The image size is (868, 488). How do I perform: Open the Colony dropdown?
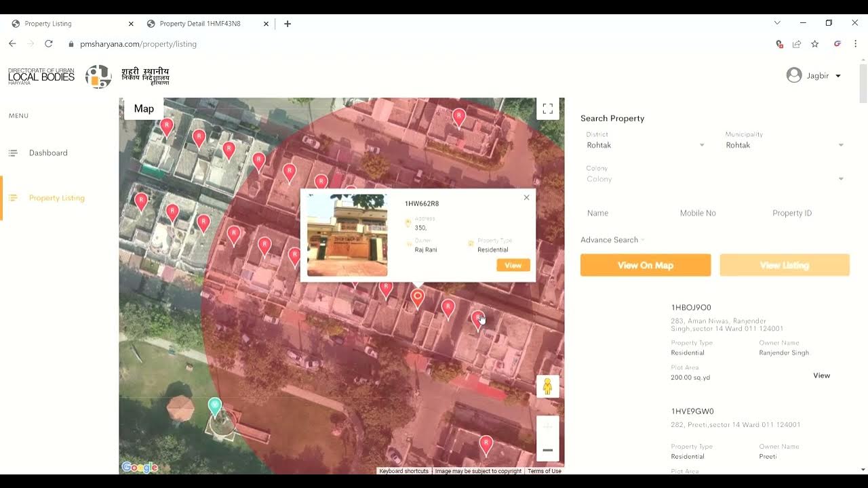point(715,179)
